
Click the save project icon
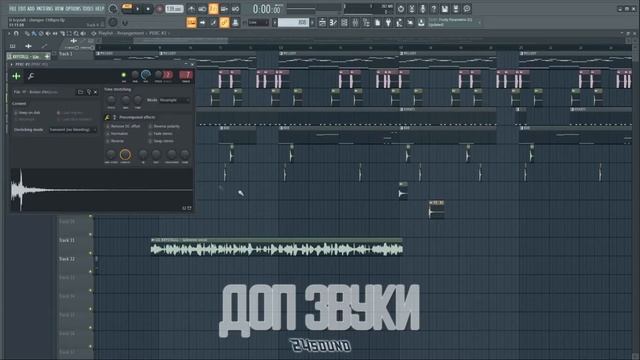[444, 9]
